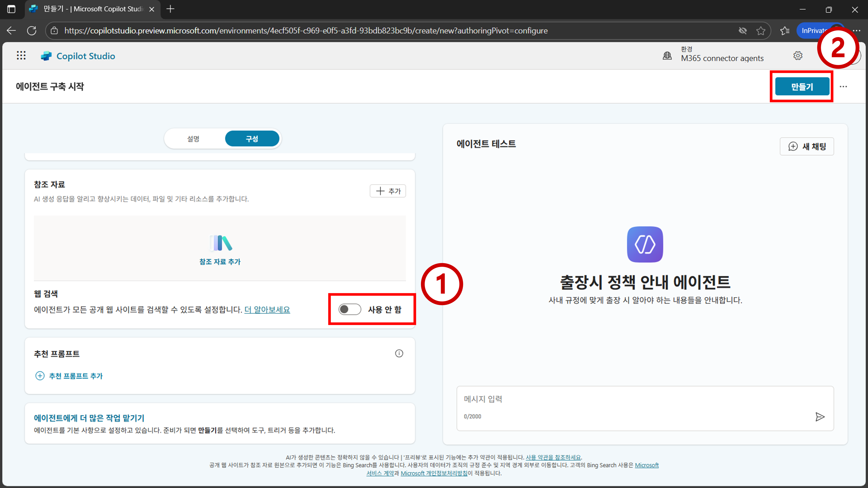Select the 구성 tab

tap(252, 139)
